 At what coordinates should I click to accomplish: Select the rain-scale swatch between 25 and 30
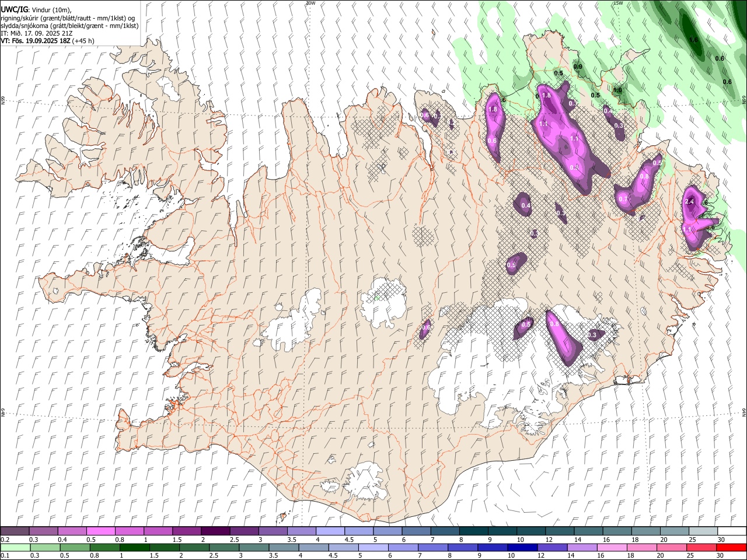click(x=700, y=548)
